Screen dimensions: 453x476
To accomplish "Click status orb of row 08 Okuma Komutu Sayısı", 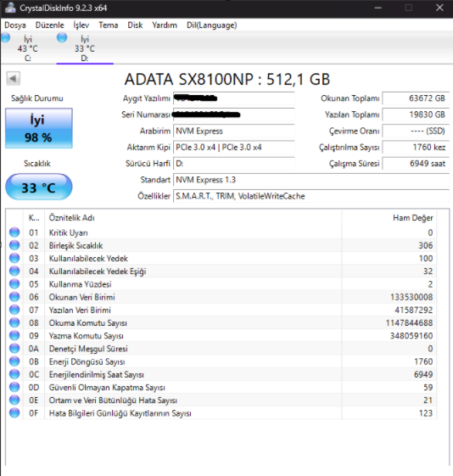I will pyautogui.click(x=14, y=322).
